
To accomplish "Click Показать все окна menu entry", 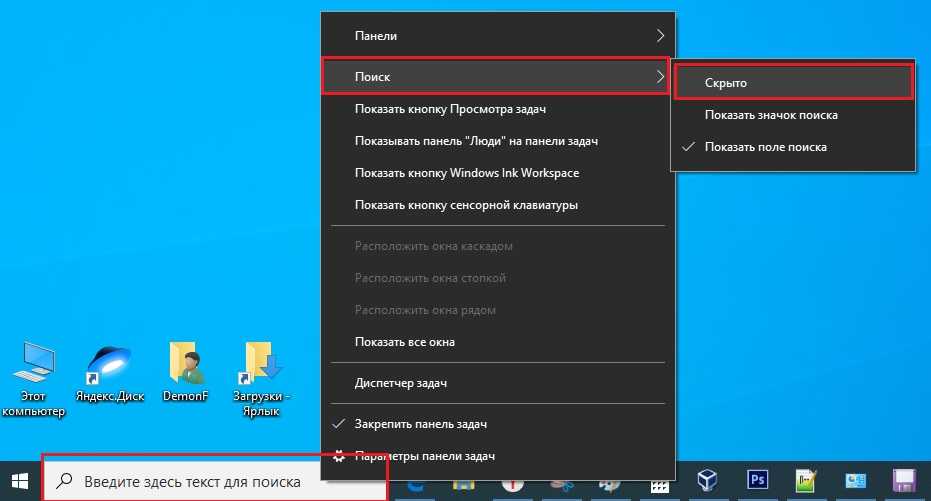I will (x=404, y=342).
